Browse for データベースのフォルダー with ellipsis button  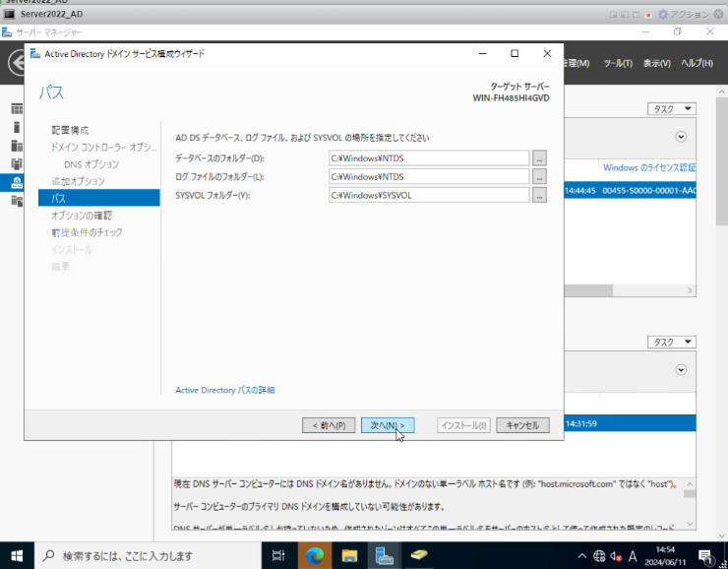[x=539, y=158]
